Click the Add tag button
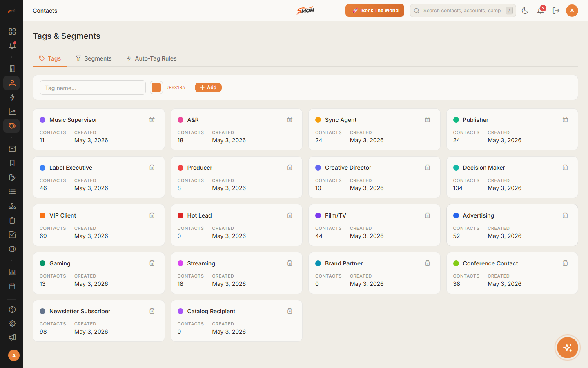The image size is (588, 368). tap(208, 88)
